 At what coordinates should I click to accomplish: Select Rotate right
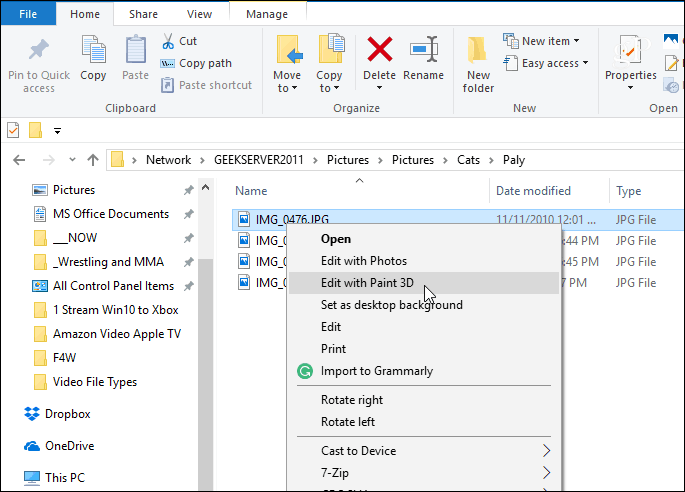(x=424, y=400)
